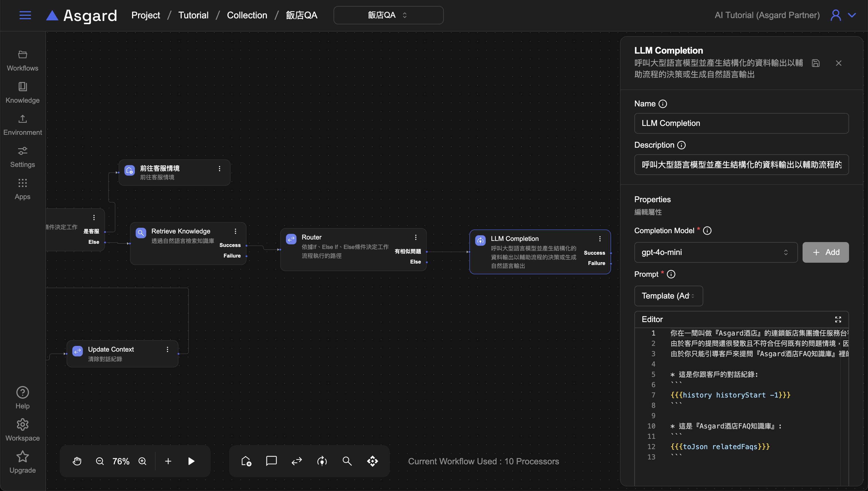Expand the user account menu chevron

pyautogui.click(x=852, y=15)
